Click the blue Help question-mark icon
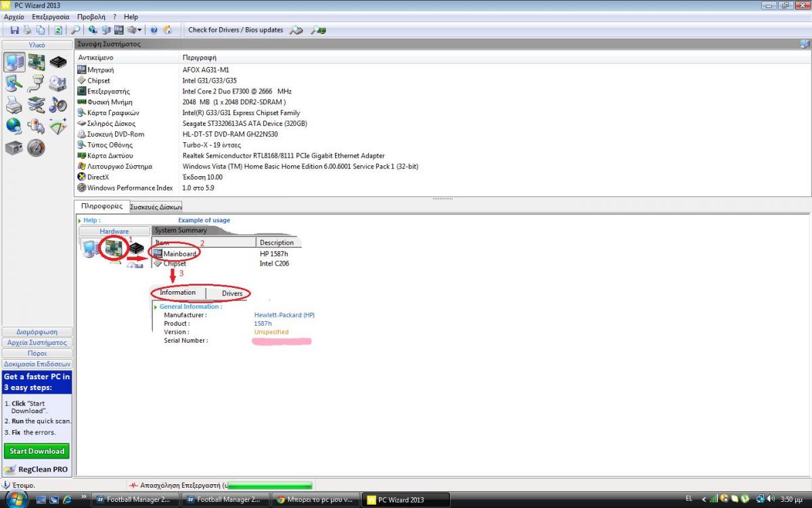812x508 pixels. click(154, 30)
